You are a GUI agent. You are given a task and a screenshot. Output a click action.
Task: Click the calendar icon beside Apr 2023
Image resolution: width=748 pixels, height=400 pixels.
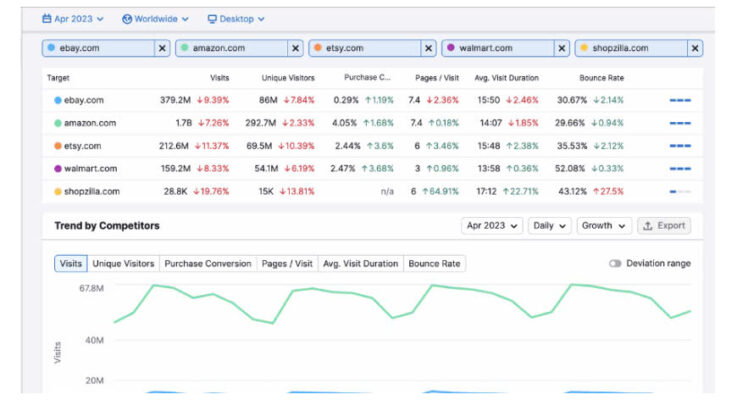[x=47, y=19]
